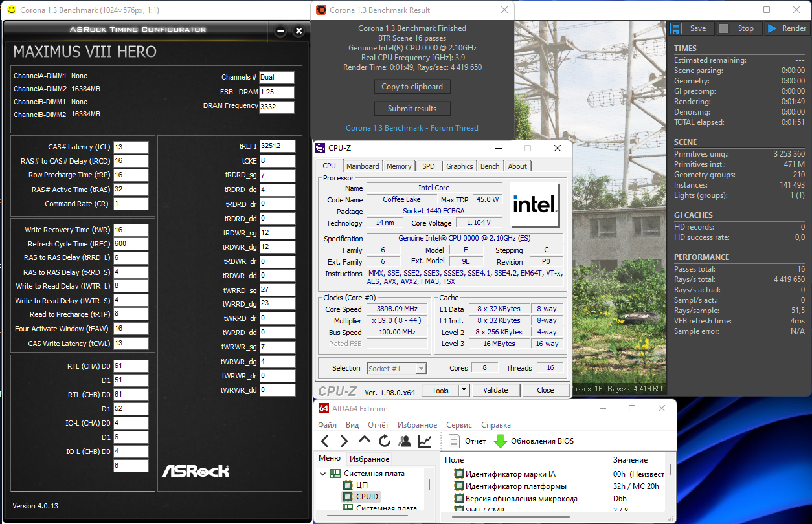Click the Copy to clipboard button
The image size is (812, 524).
pyautogui.click(x=412, y=87)
